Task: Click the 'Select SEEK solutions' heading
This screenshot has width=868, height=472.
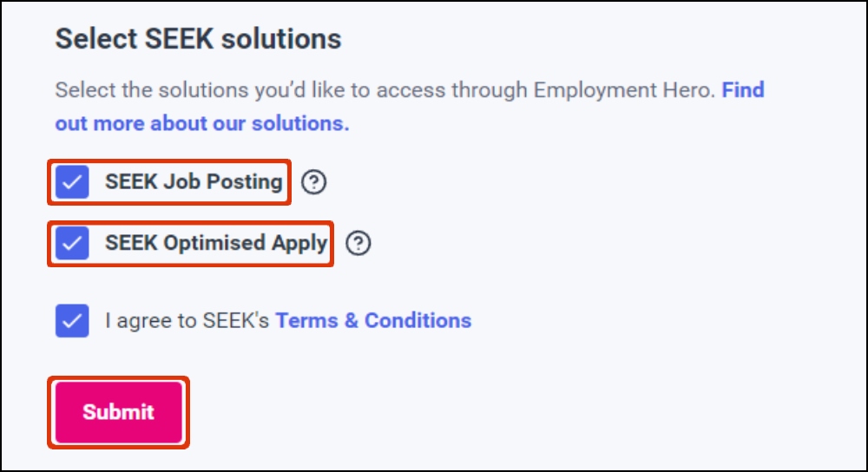Action: (x=198, y=39)
